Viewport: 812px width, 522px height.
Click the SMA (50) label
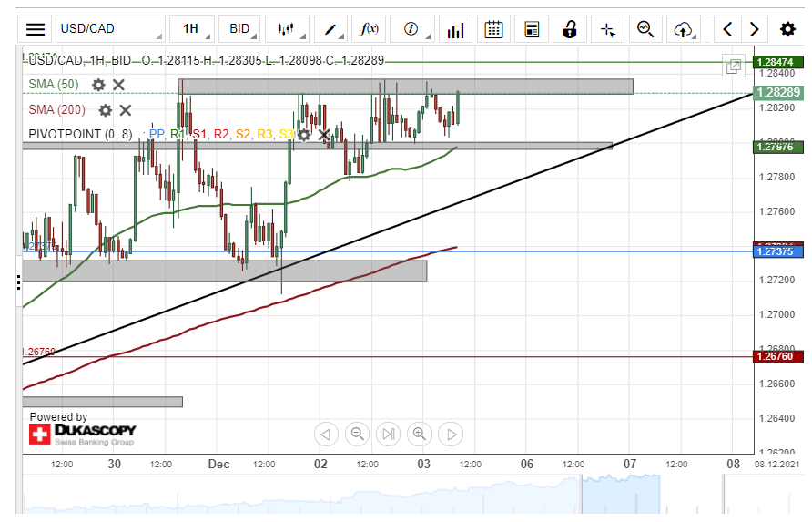(x=54, y=84)
